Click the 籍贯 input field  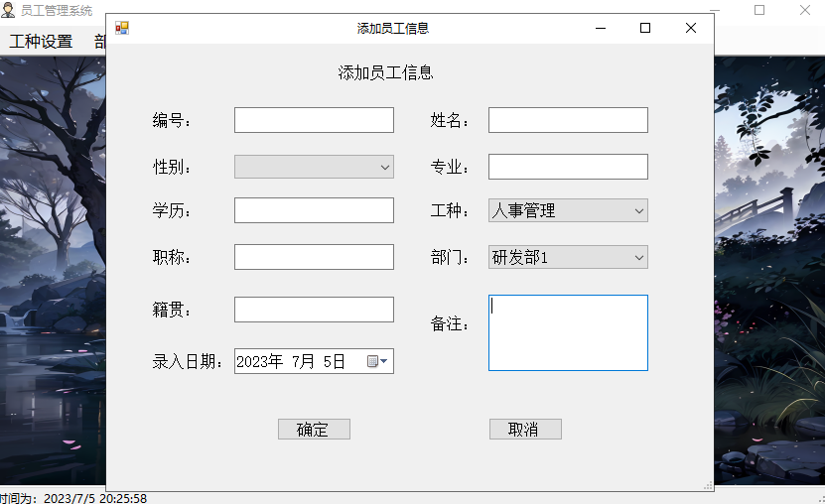tap(314, 310)
